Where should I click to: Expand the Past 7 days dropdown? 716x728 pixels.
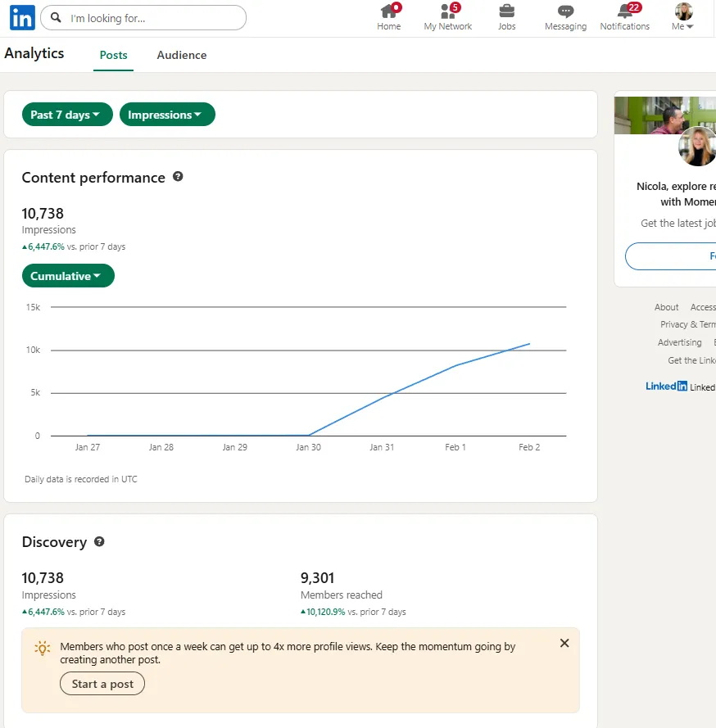(x=66, y=115)
